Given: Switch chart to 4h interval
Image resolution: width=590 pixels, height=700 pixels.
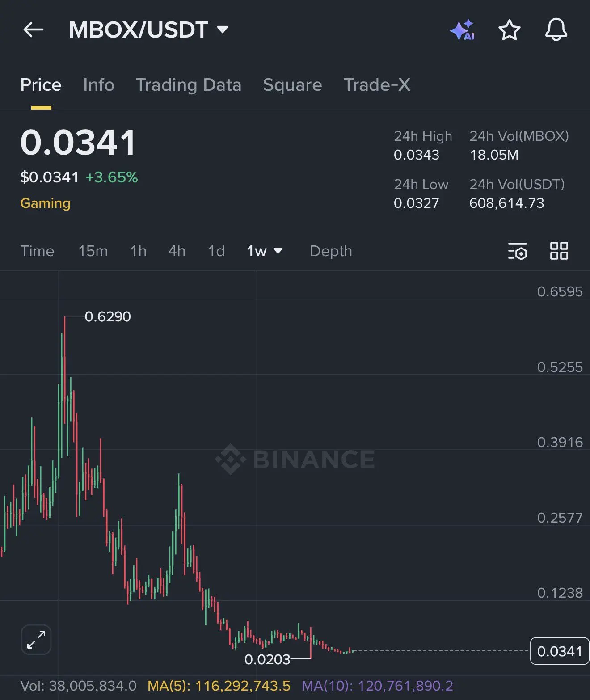Looking at the screenshot, I should (x=177, y=251).
